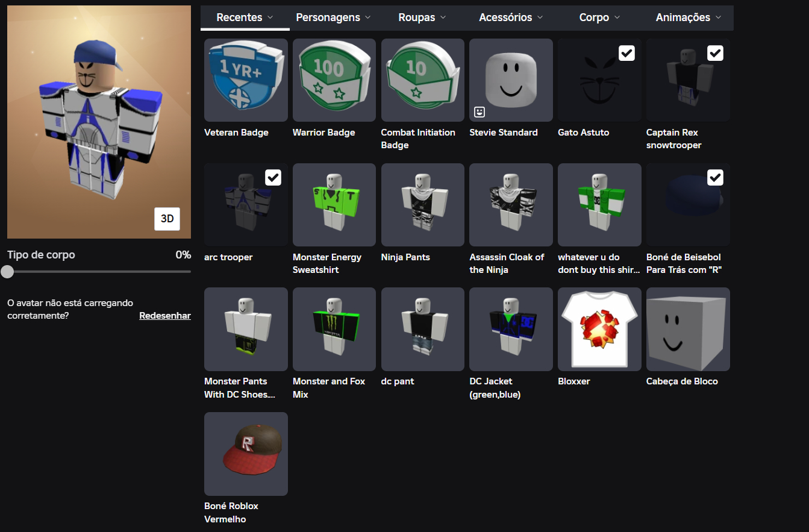Choose the DC Jacket (green,blue)
This screenshot has height=532, width=809.
click(x=511, y=329)
